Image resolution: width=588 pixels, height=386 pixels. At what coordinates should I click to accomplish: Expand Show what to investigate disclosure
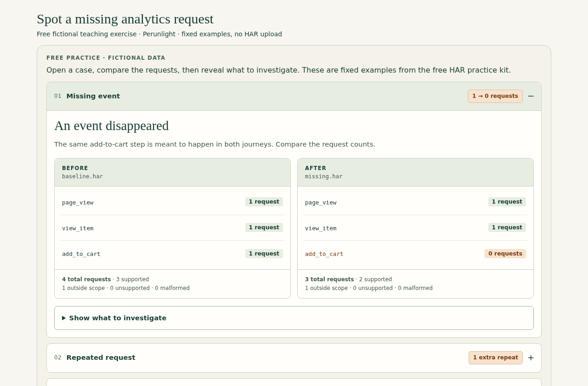(294, 318)
